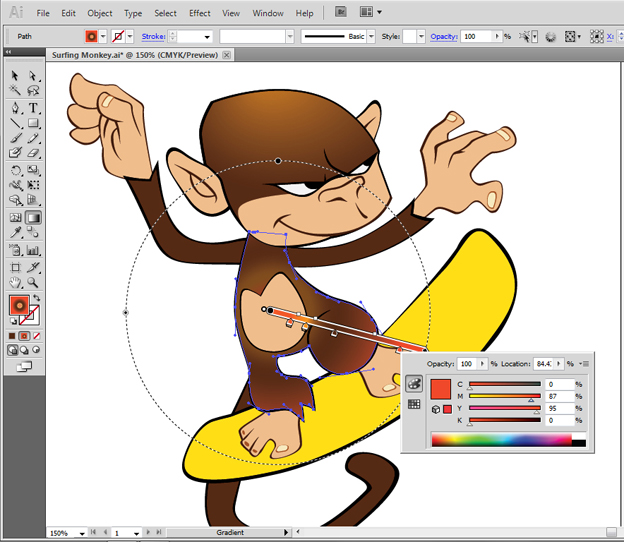Image resolution: width=624 pixels, height=542 pixels.
Task: Open the Go to Bridge icon
Action: pos(341,13)
